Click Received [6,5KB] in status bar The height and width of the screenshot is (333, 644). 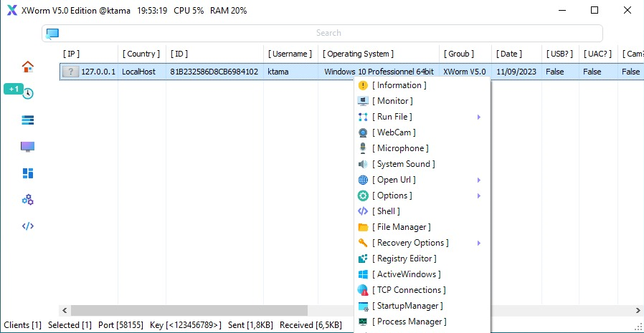point(311,325)
